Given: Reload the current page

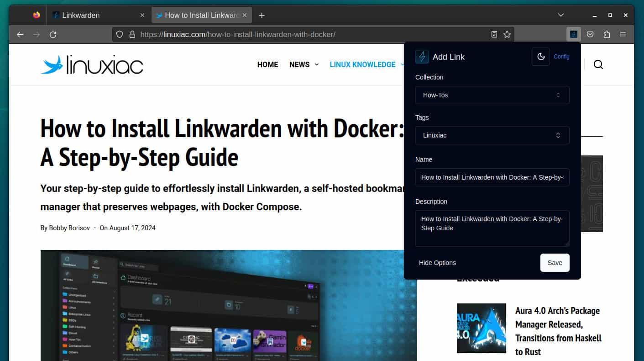Looking at the screenshot, I should [x=53, y=34].
